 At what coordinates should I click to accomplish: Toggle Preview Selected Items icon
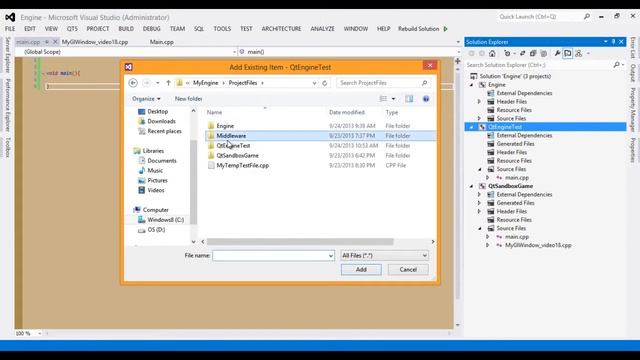pos(568,53)
